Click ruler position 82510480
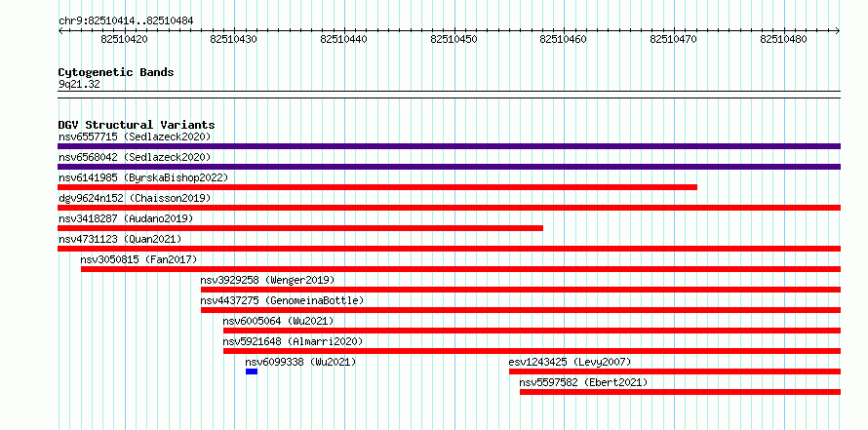Screen dimensions: 868x430 pos(784,39)
